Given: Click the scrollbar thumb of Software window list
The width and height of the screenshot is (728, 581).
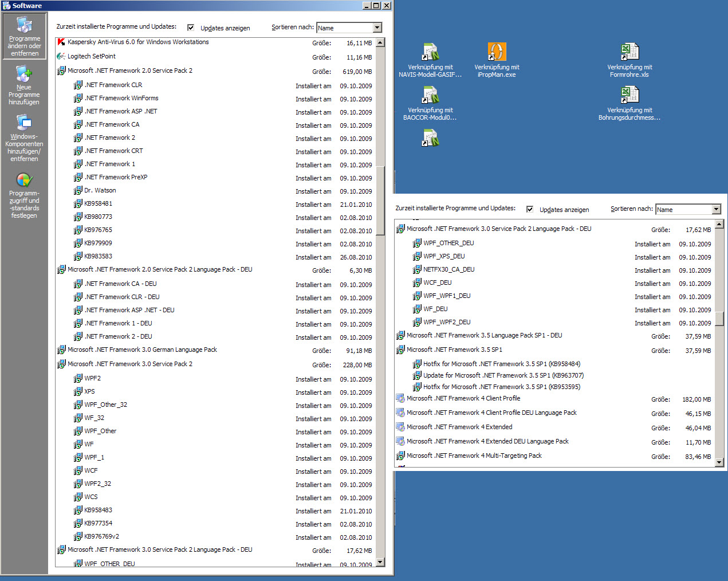Looking at the screenshot, I should point(380,201).
